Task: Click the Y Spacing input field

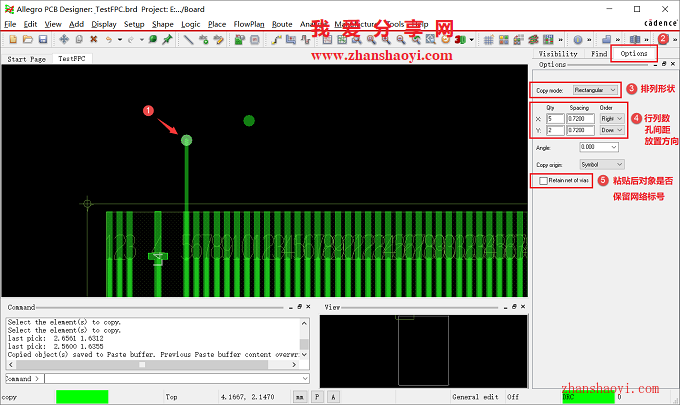Action: pos(580,130)
